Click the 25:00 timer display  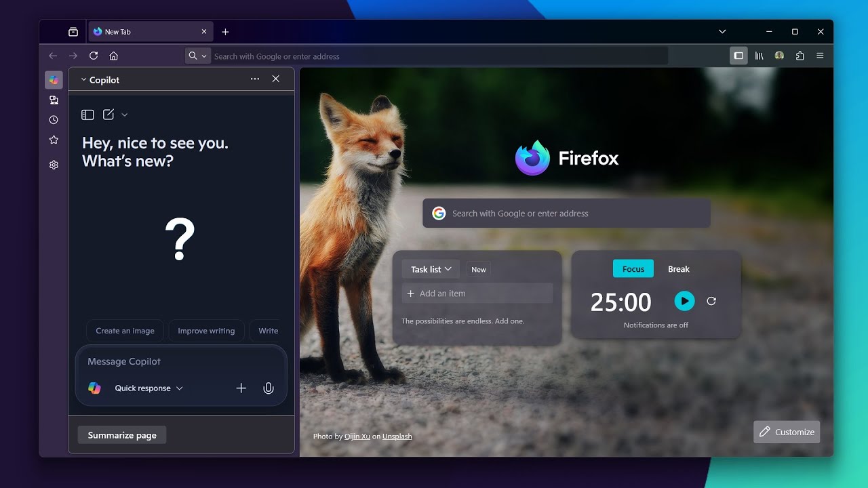tap(620, 302)
